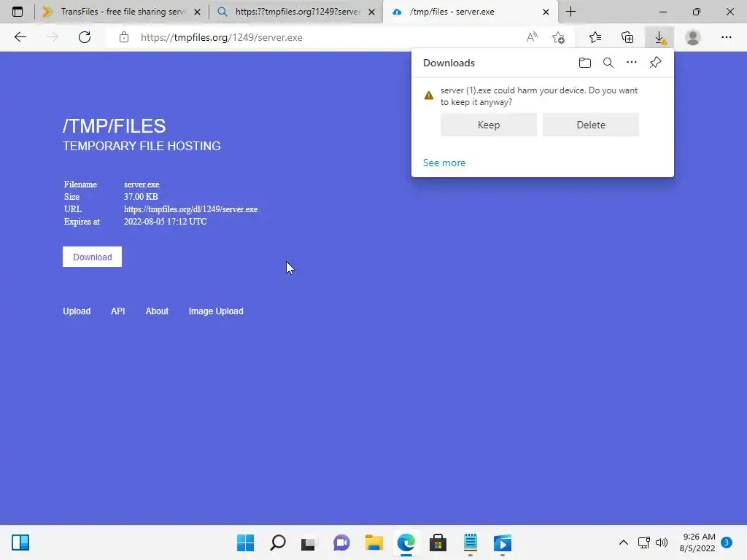This screenshot has height=560, width=747.
Task: Open a new tab with plus button
Action: tap(570, 12)
